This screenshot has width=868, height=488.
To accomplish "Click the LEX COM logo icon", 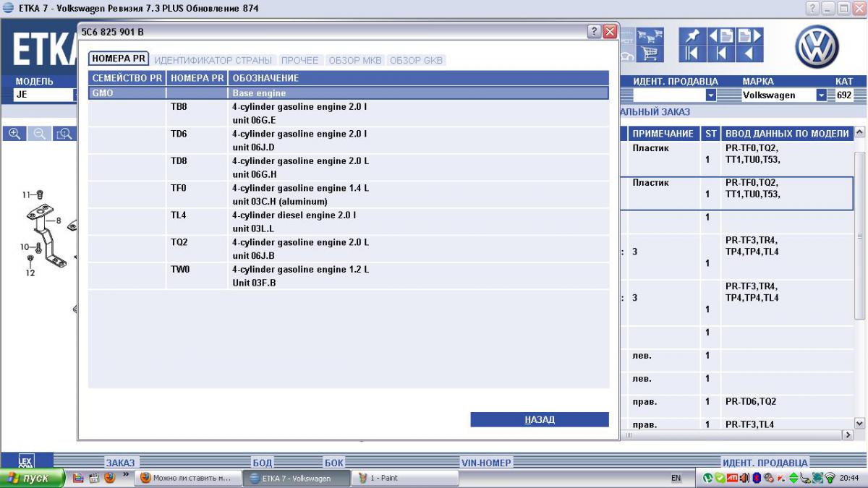I will click(26, 462).
